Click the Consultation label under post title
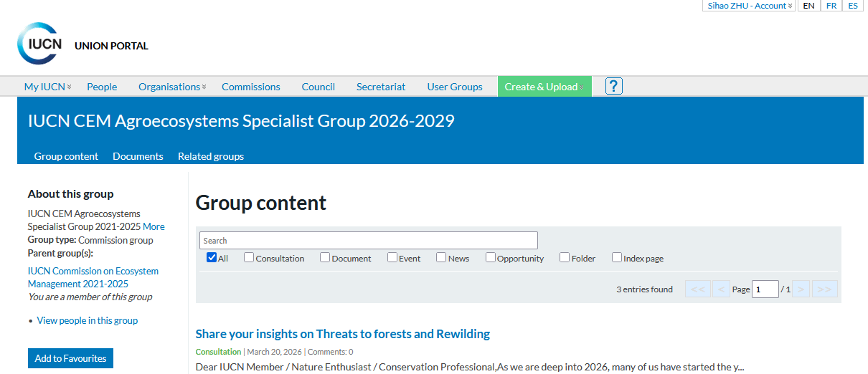The width and height of the screenshot is (868, 374). (218, 352)
